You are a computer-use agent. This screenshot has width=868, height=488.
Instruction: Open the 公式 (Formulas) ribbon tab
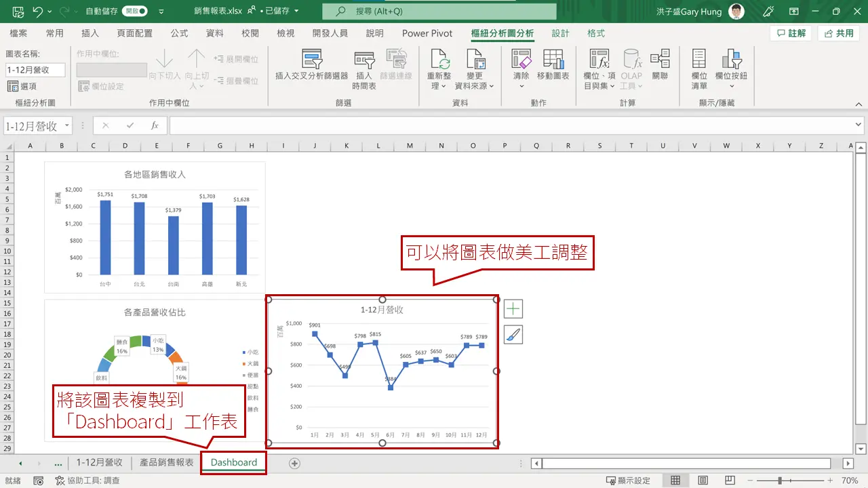[179, 33]
